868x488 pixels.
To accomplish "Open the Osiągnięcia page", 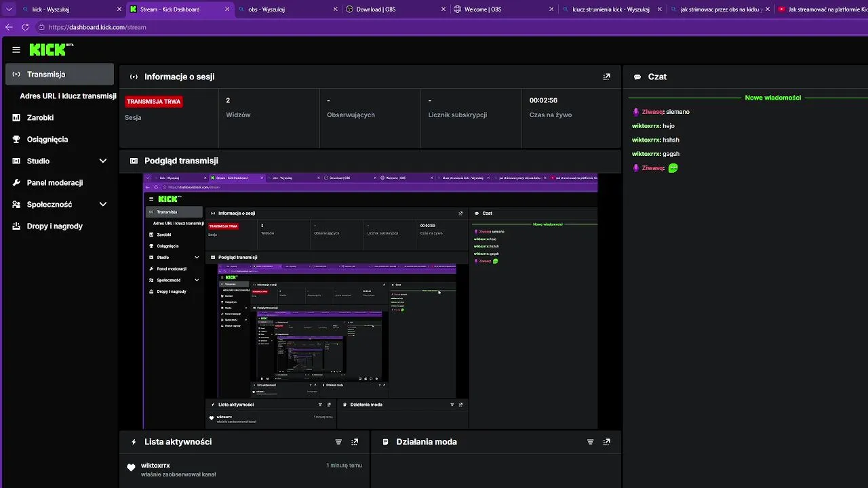I will pyautogui.click(x=60, y=139).
